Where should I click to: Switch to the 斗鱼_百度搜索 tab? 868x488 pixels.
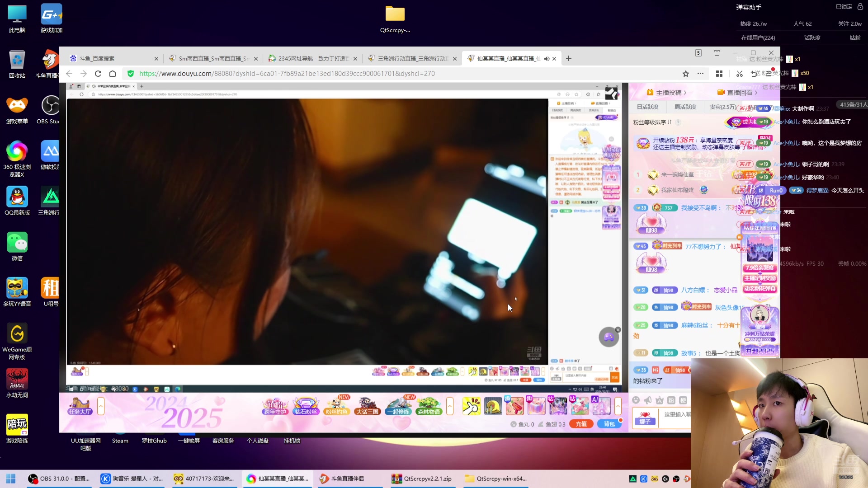tap(111, 59)
